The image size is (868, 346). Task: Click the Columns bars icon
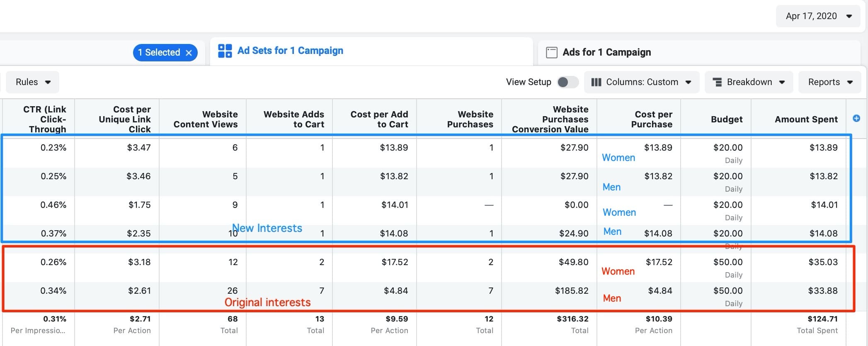tap(596, 82)
